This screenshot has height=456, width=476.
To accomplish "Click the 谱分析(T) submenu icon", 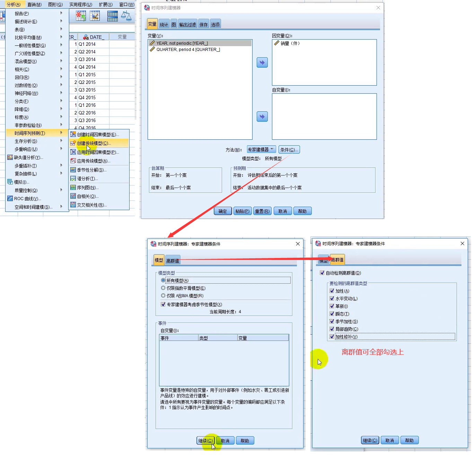I will point(73,178).
